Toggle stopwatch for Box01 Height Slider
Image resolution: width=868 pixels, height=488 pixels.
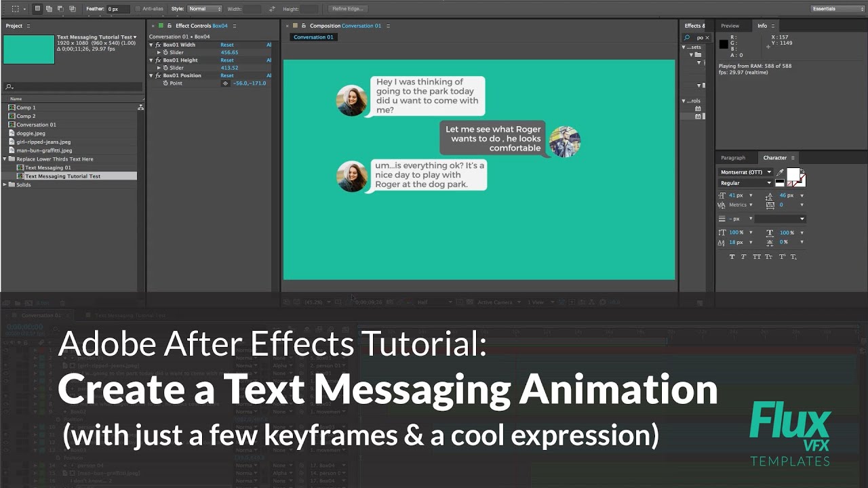click(x=165, y=68)
